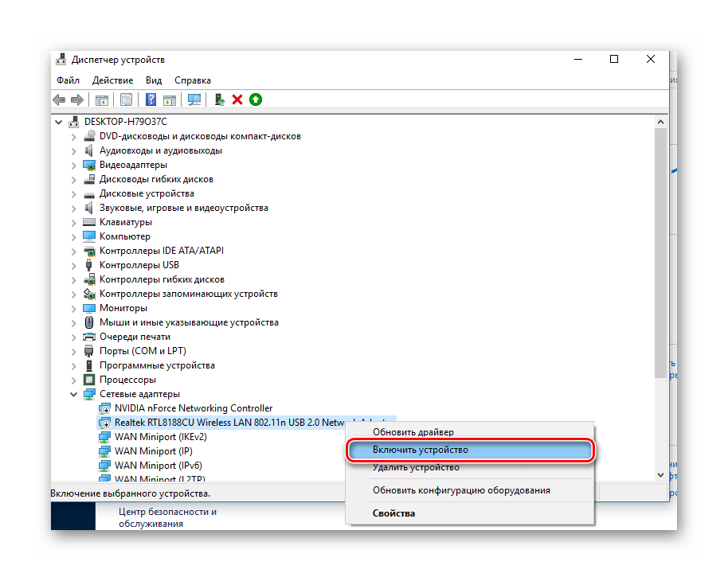
Task: Click the green enable device toolbar icon
Action: tap(255, 99)
